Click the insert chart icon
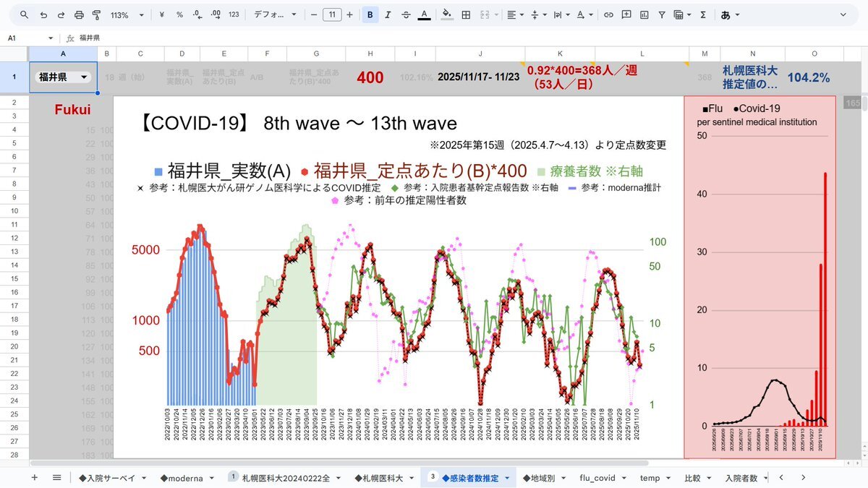 tap(644, 14)
